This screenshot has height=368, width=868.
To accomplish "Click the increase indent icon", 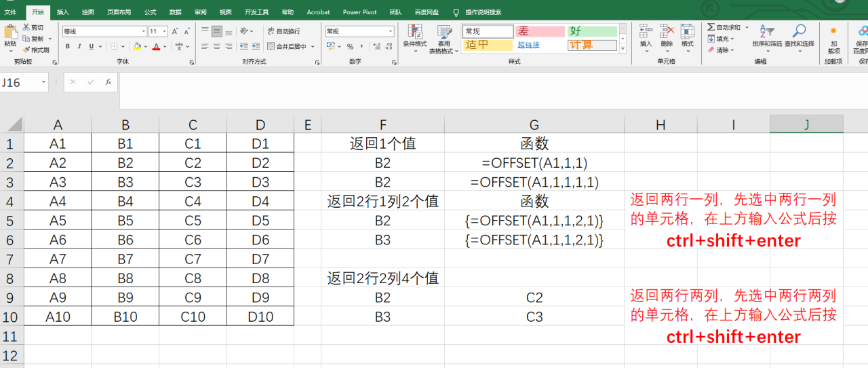I will (256, 46).
